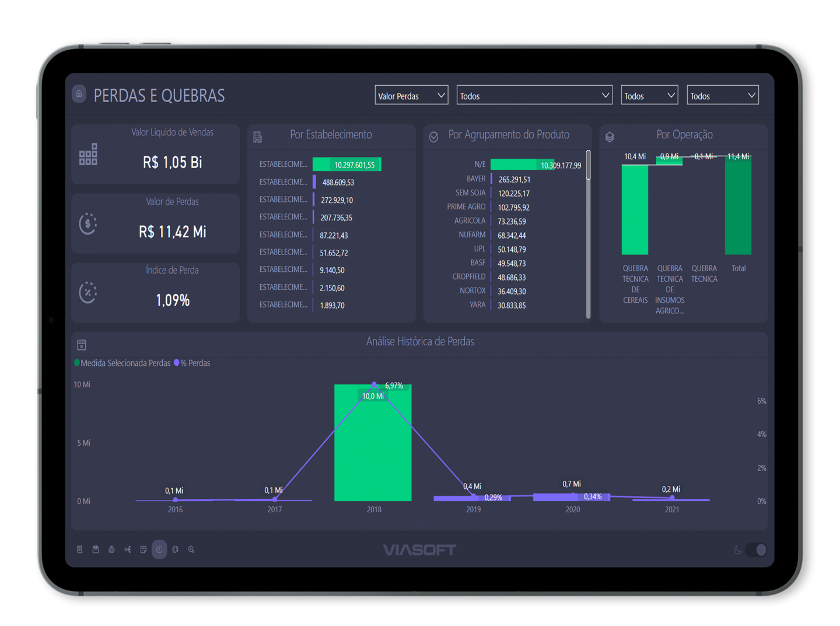Image resolution: width=840 pixels, height=626 pixels.
Task: Click the home icon beside Perdas e Quebras
Action: (x=79, y=94)
